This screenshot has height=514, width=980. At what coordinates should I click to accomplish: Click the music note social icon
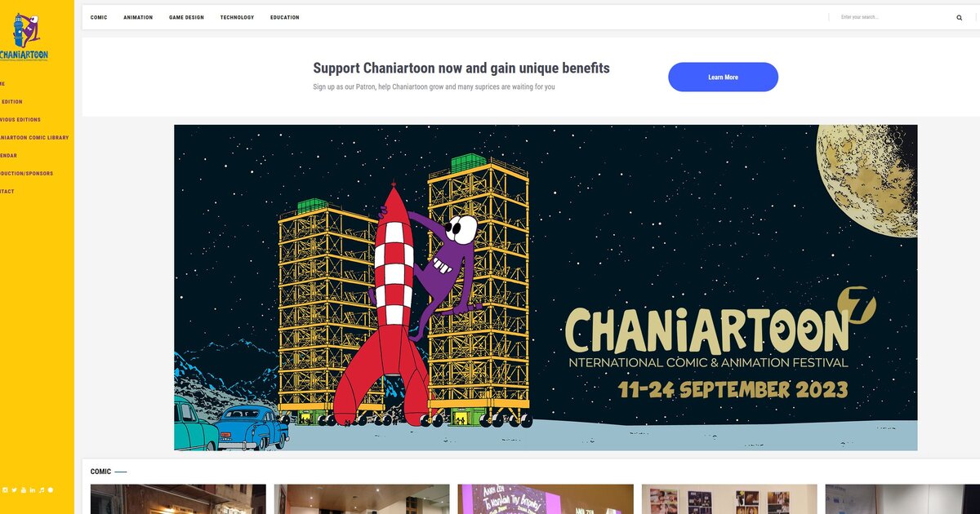[42, 490]
